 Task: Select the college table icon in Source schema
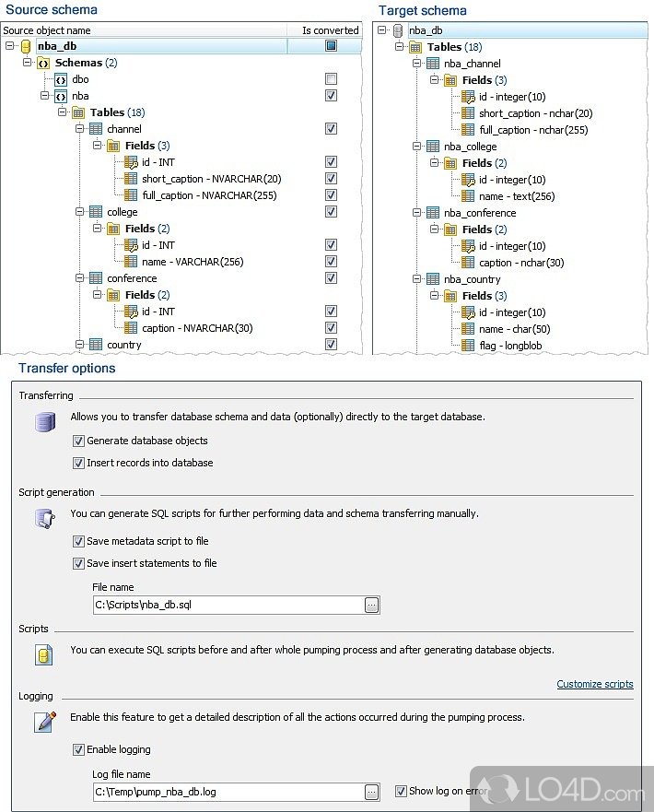(x=97, y=212)
